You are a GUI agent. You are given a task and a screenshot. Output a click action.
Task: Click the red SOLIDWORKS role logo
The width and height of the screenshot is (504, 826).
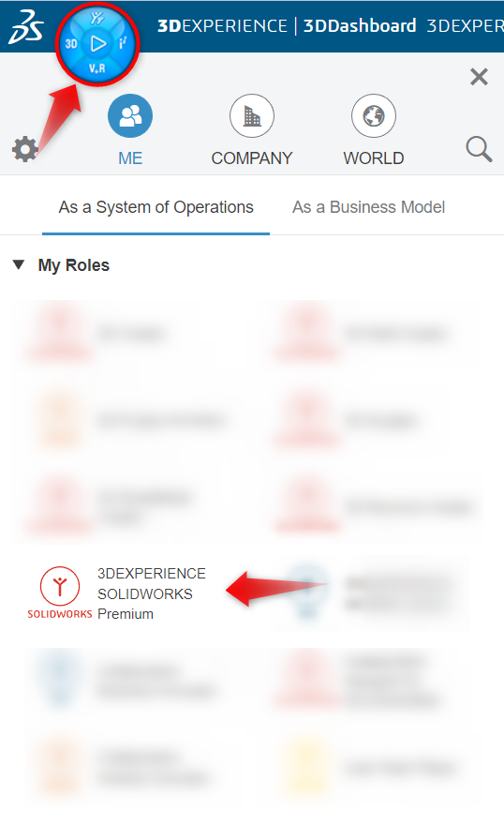click(x=59, y=593)
